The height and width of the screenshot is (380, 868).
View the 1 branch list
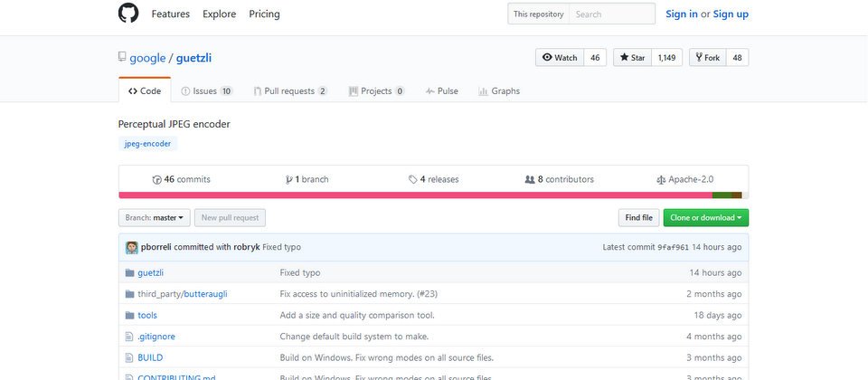307,179
